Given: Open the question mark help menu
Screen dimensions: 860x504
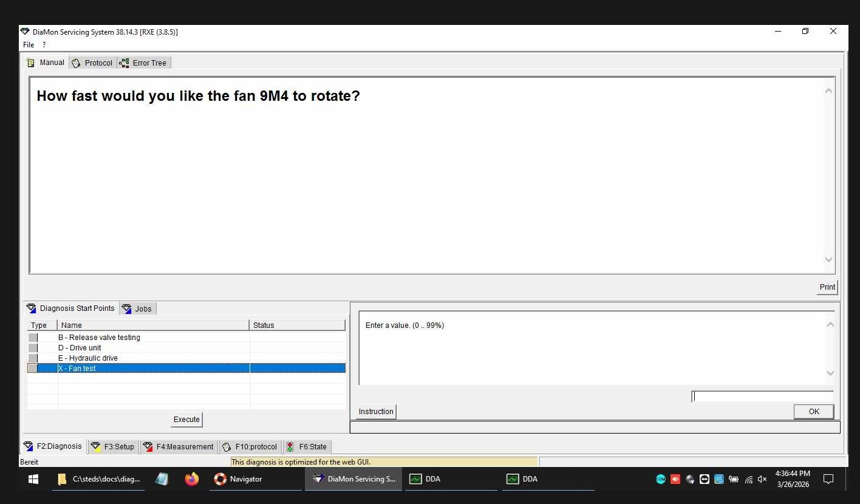Looking at the screenshot, I should pyautogui.click(x=44, y=45).
